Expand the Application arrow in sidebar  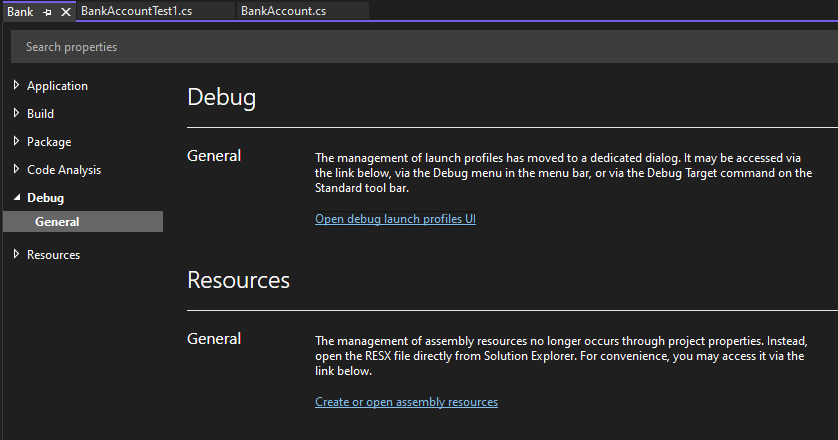point(16,86)
